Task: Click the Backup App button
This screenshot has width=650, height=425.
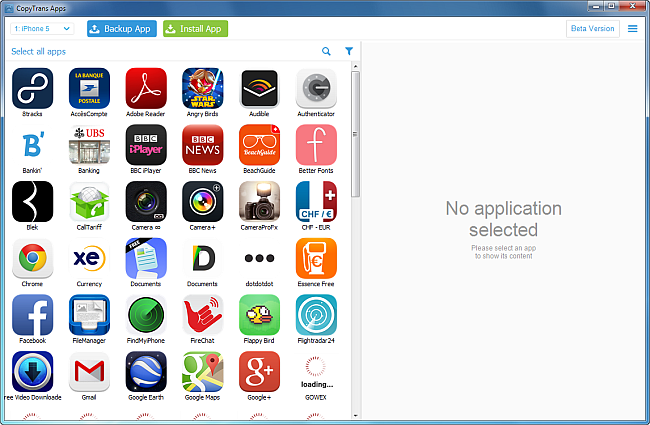Action: coord(122,29)
